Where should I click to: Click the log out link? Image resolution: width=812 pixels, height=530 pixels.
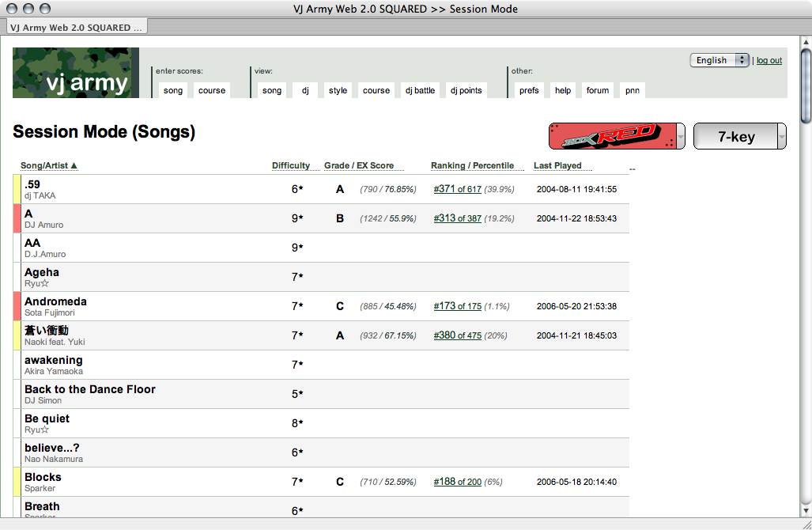769,60
